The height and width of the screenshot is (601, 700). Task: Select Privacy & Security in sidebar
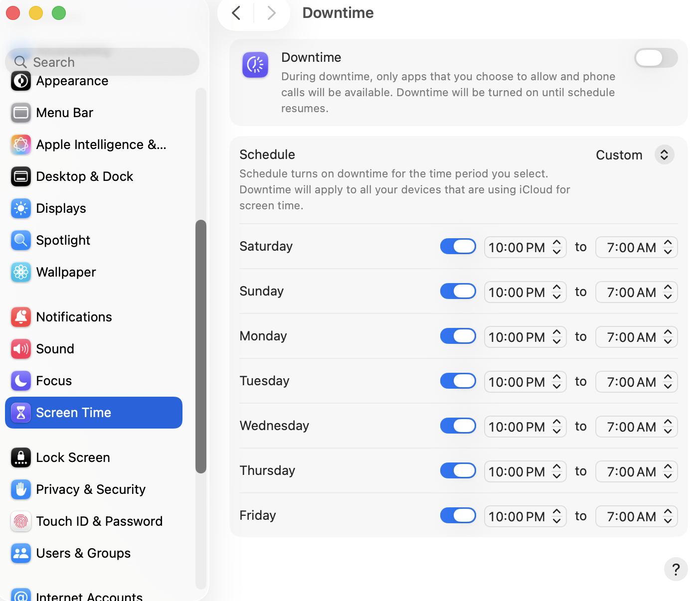(x=91, y=489)
